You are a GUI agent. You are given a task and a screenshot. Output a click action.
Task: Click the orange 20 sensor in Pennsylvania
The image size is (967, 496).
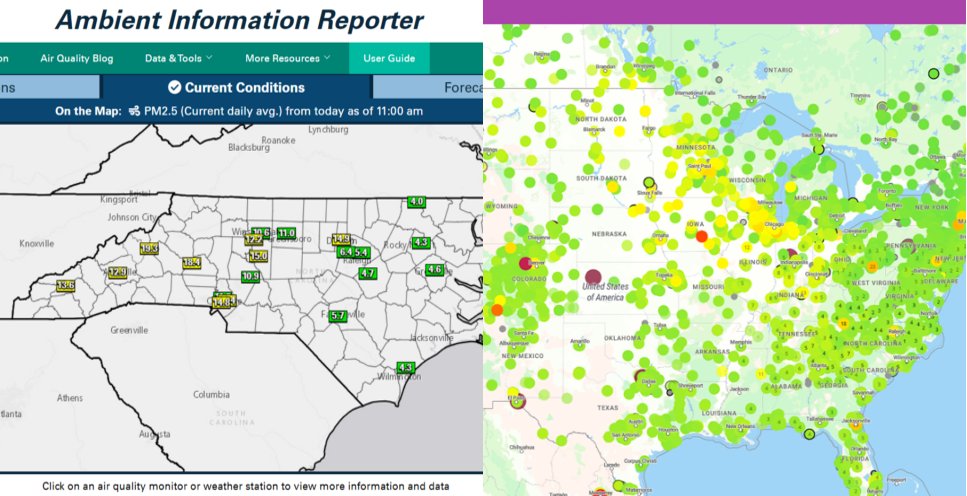(872, 267)
